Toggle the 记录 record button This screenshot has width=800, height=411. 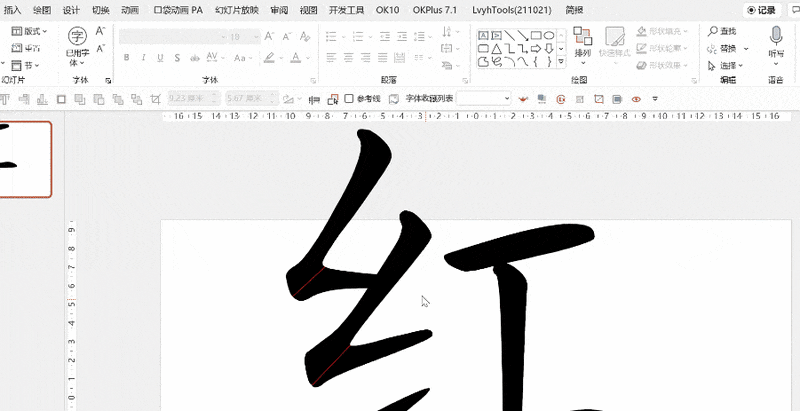click(x=762, y=9)
